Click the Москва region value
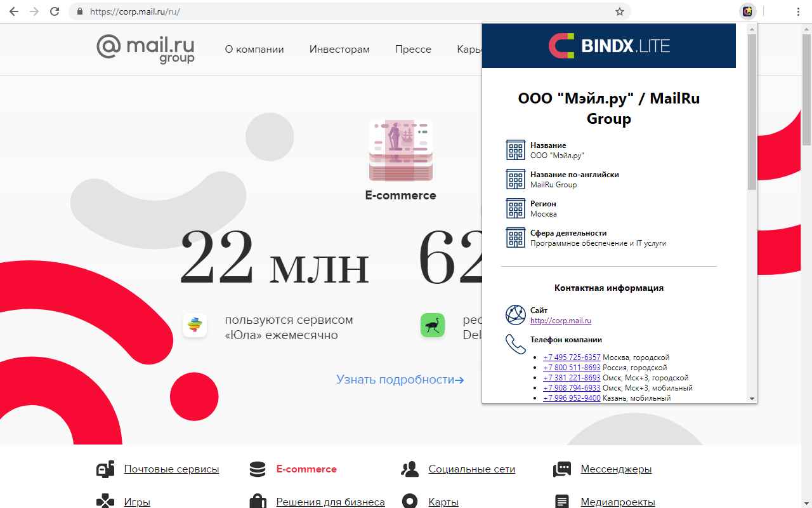 pyautogui.click(x=544, y=214)
